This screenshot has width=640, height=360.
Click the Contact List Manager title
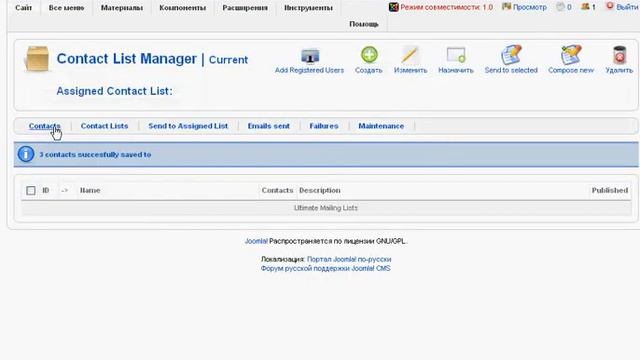pos(127,59)
